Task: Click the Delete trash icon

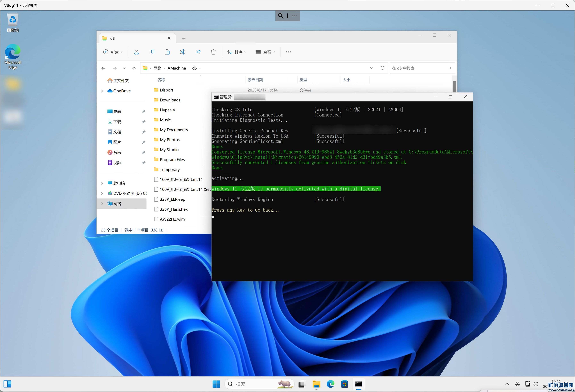Action: click(213, 52)
